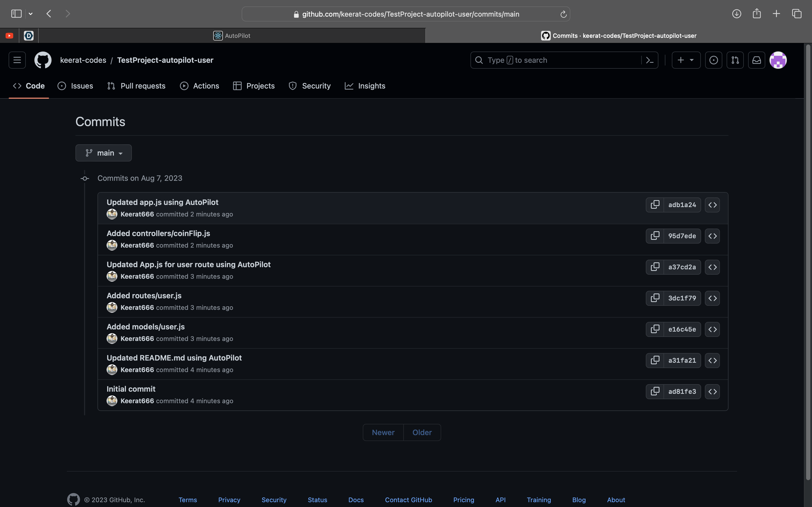Open the pull requests header icon
Image resolution: width=812 pixels, height=507 pixels.
pyautogui.click(x=735, y=60)
